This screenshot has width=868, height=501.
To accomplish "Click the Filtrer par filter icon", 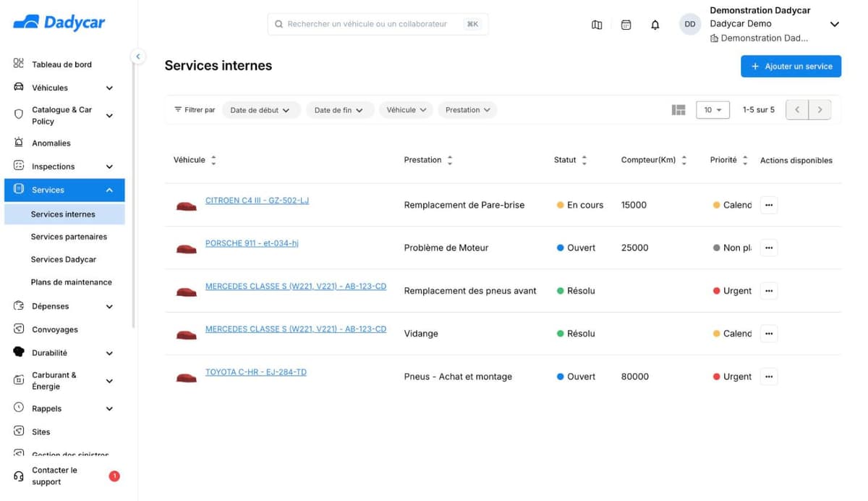I will tap(178, 110).
